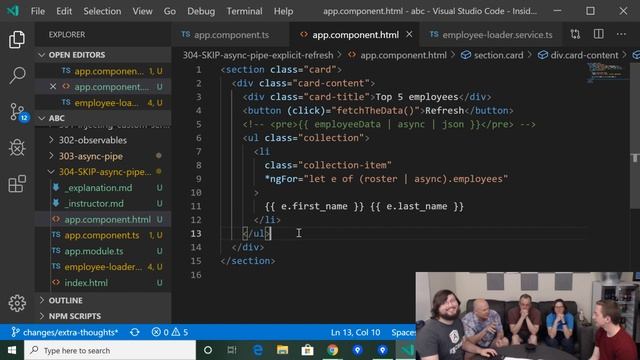The image size is (640, 360).
Task: Switch to app.component.html editor tab
Action: click(x=354, y=35)
